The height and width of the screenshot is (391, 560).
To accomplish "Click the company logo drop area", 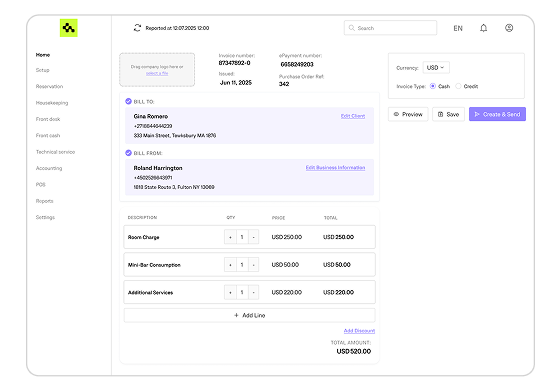I will [x=157, y=70].
